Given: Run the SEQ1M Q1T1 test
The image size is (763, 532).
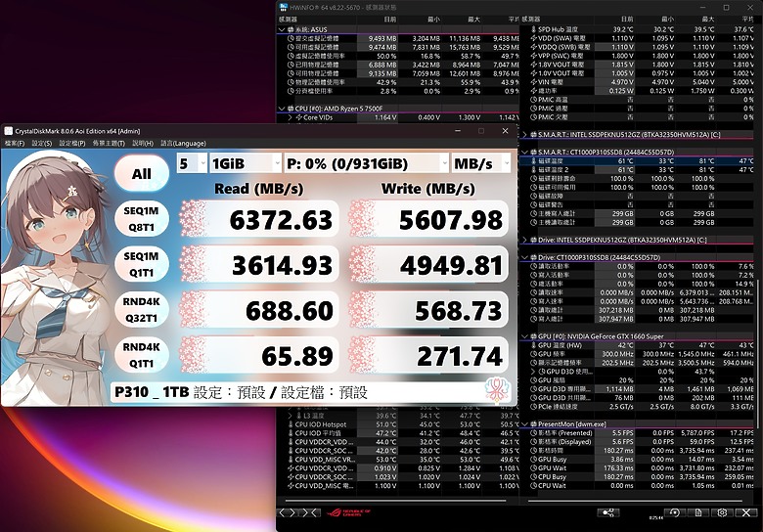Looking at the screenshot, I should (142, 264).
